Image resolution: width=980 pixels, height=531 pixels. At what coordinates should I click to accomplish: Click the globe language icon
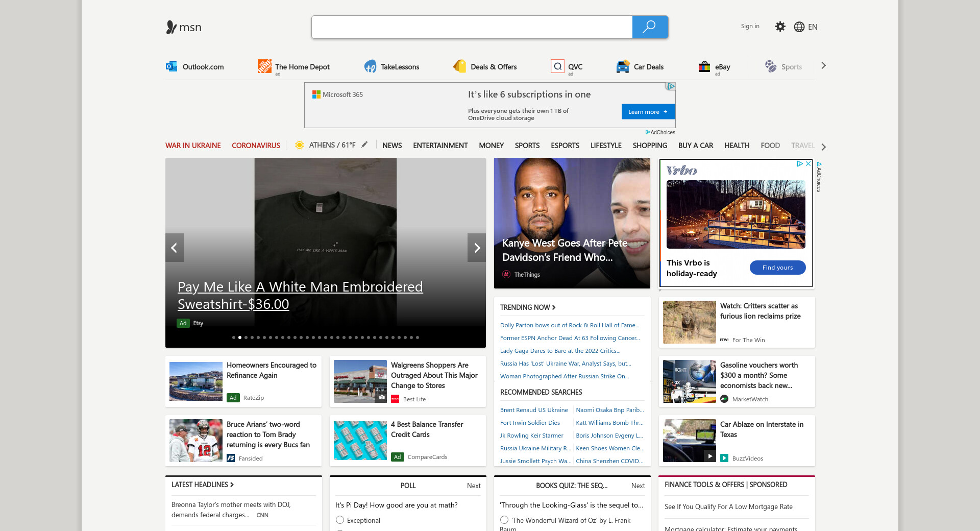point(799,27)
